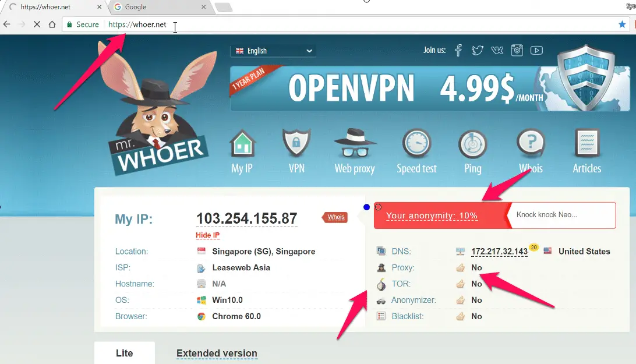636x364 pixels.
Task: Open the OPENVPN 4.99$ banner
Action: 430,88
